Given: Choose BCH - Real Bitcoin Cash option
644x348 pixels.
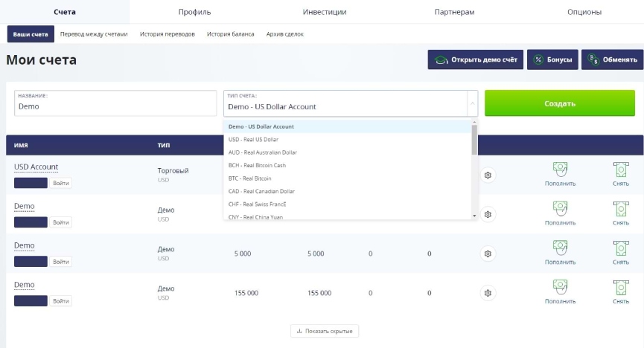Looking at the screenshot, I should click(348, 165).
